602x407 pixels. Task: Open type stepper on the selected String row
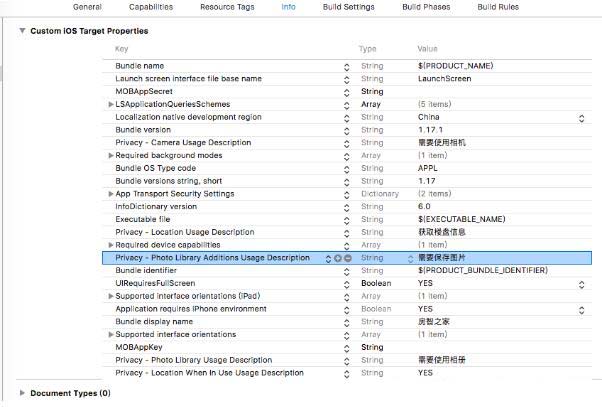(x=410, y=258)
